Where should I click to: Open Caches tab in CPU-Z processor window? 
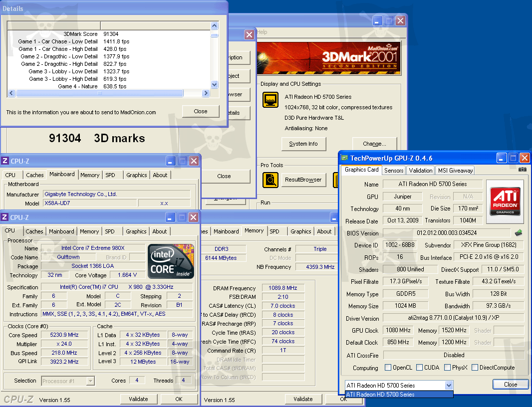(34, 231)
